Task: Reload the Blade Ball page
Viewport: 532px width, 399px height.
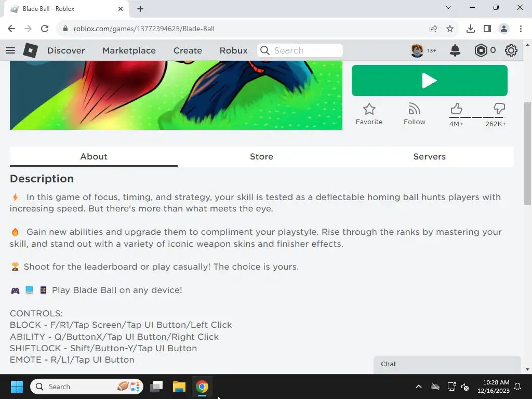Action: (45, 29)
